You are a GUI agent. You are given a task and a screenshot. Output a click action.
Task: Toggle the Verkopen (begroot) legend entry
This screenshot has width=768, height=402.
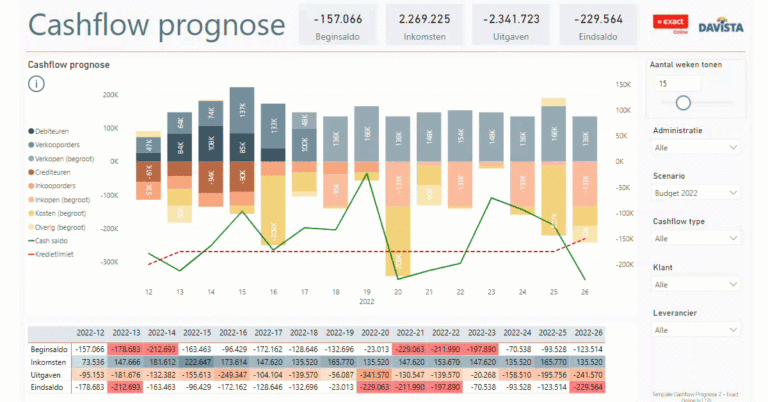point(61,159)
